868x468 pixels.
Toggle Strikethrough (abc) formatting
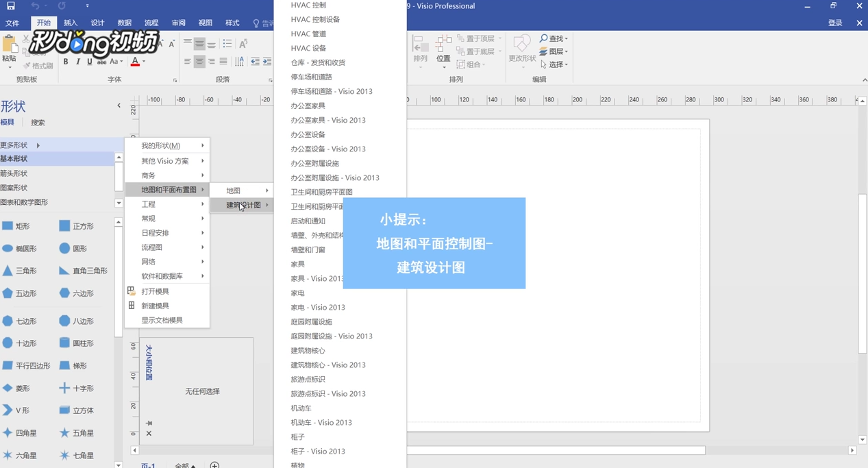tap(101, 62)
